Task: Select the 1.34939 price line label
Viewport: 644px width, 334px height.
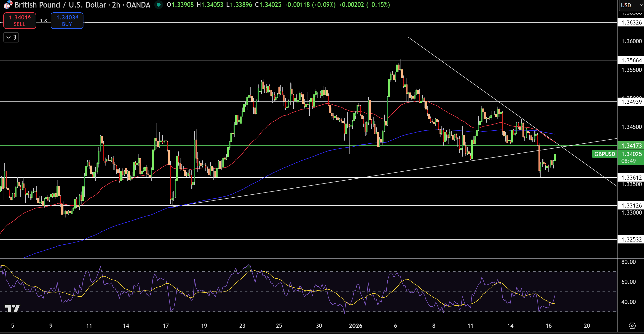Action: (x=631, y=102)
